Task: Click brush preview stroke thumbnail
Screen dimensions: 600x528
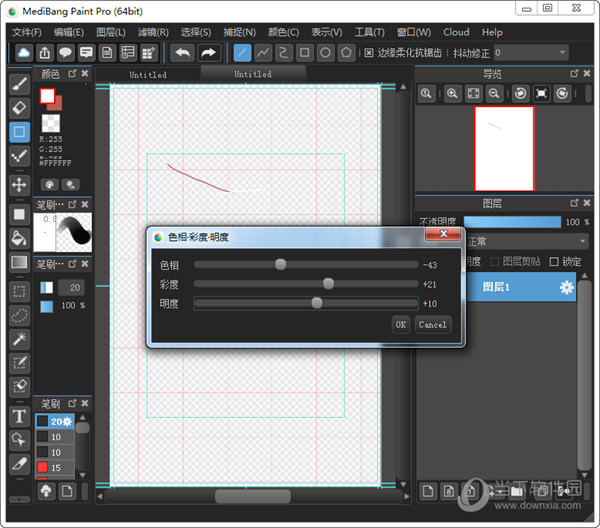Action: click(74, 232)
